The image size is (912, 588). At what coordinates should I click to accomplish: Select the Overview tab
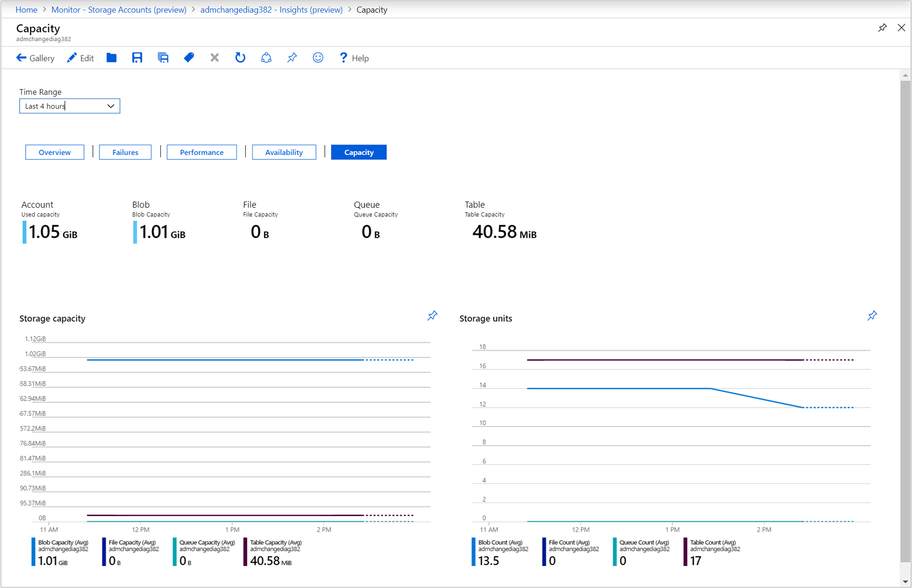55,151
